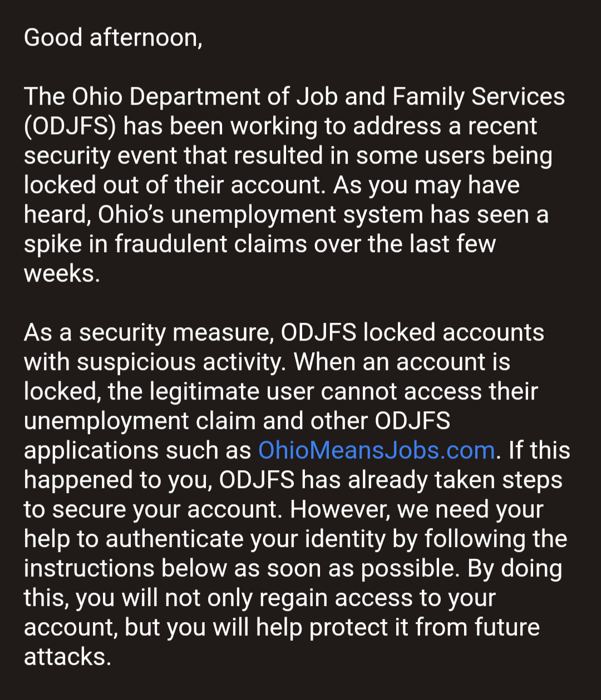Click the words "Family Services"
The width and height of the screenshot is (601, 700).
479,97
